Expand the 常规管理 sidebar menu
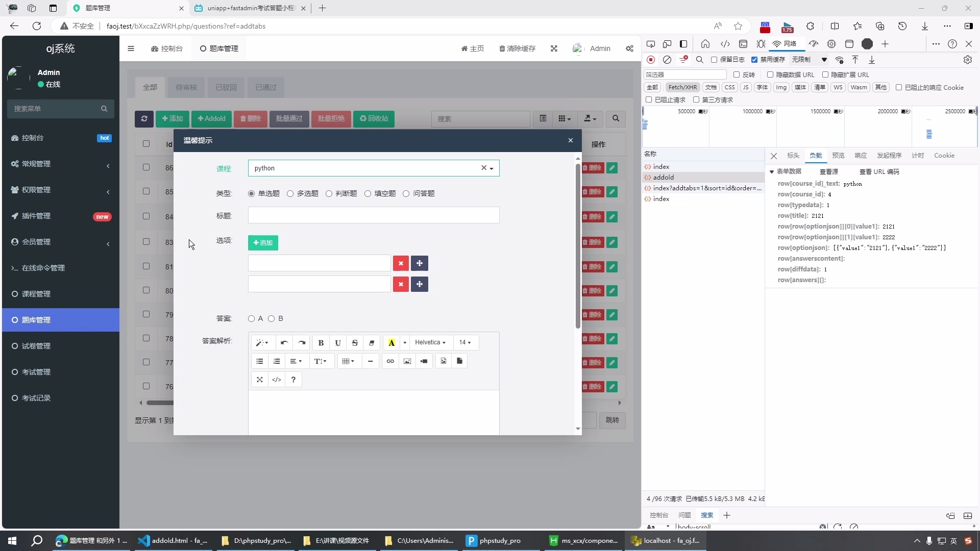 coord(61,164)
